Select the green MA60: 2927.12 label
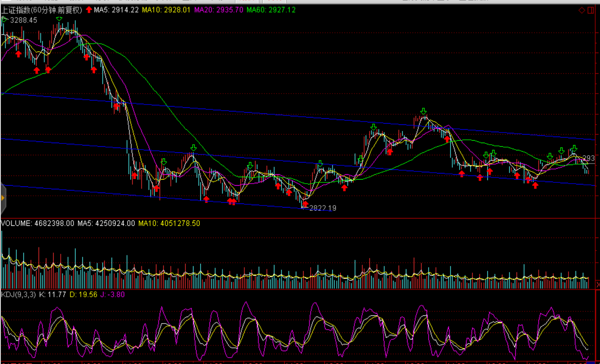 point(271,10)
